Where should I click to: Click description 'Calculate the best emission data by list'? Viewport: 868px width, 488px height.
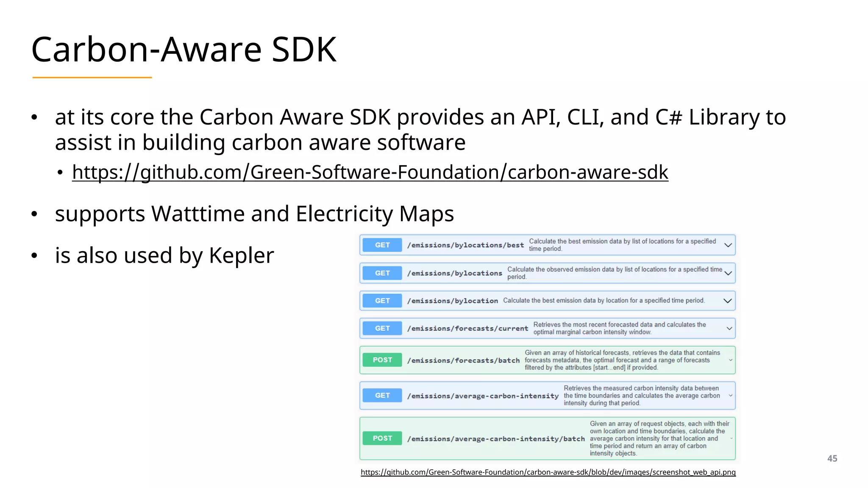tap(623, 245)
